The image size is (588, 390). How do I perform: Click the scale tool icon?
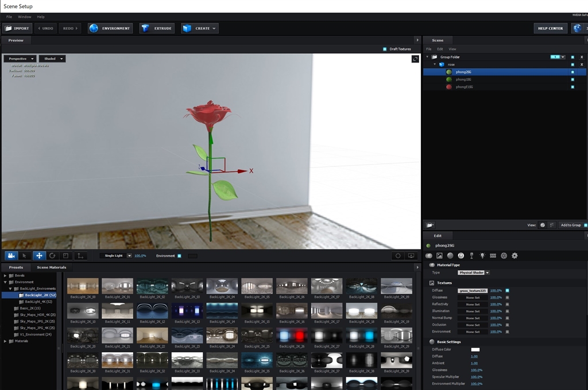click(x=65, y=256)
